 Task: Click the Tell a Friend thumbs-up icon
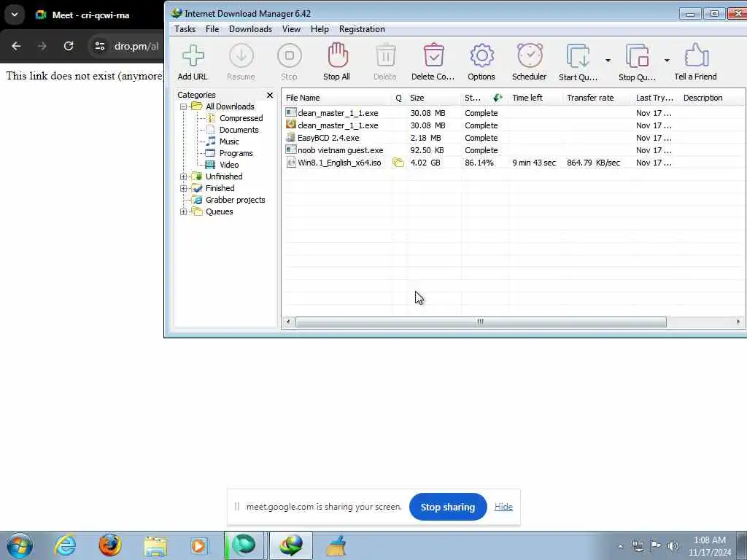[x=696, y=55]
